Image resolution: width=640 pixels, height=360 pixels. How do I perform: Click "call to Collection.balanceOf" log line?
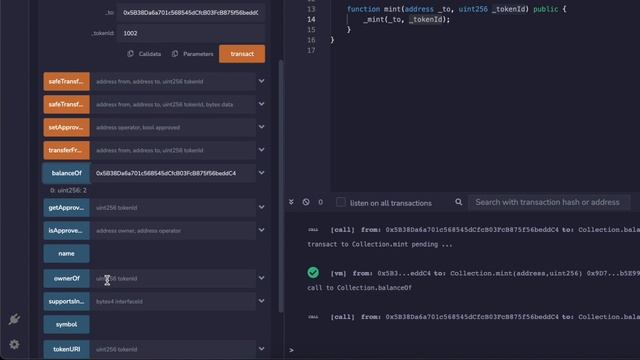point(359,288)
